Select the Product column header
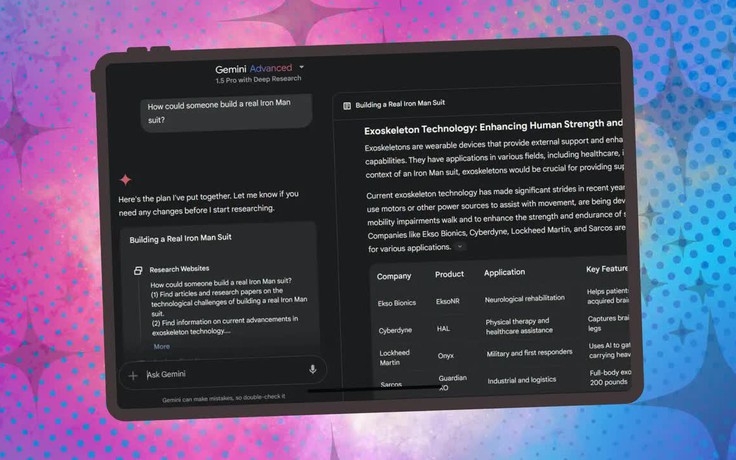 click(x=449, y=274)
